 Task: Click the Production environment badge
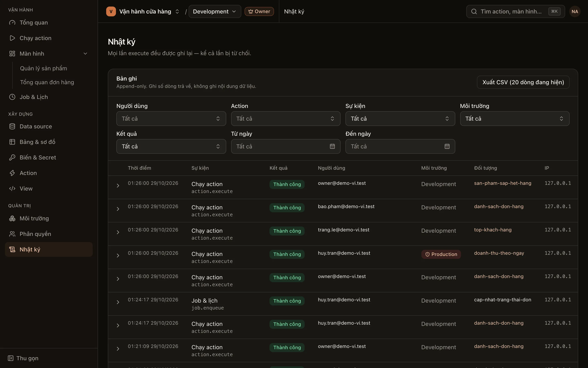[x=441, y=254]
